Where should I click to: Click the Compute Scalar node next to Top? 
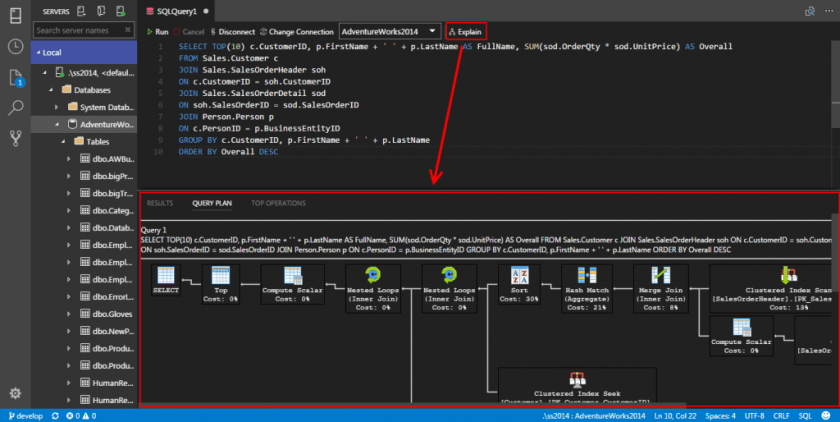(x=292, y=284)
